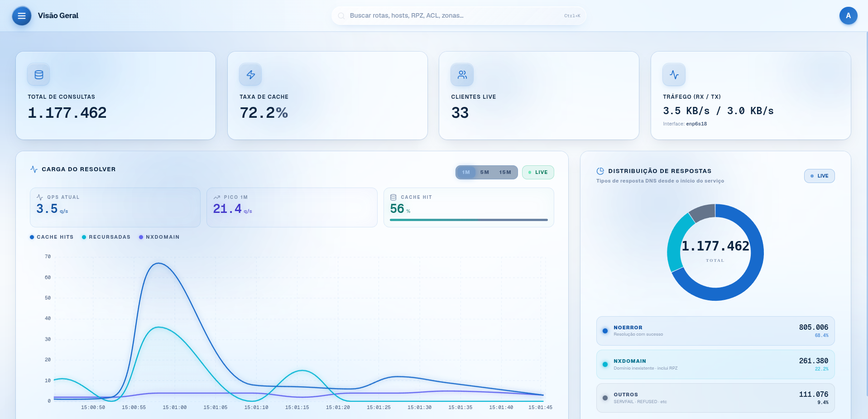Image resolution: width=868 pixels, height=419 pixels.
Task: Switch to the 15M time range
Action: [x=505, y=172]
